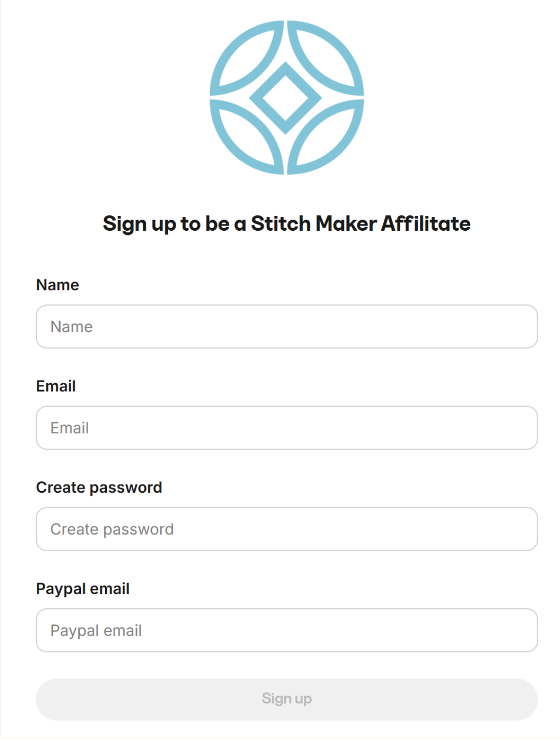The width and height of the screenshot is (560, 739).
Task: Click the "Create password" field label
Action: (99, 487)
